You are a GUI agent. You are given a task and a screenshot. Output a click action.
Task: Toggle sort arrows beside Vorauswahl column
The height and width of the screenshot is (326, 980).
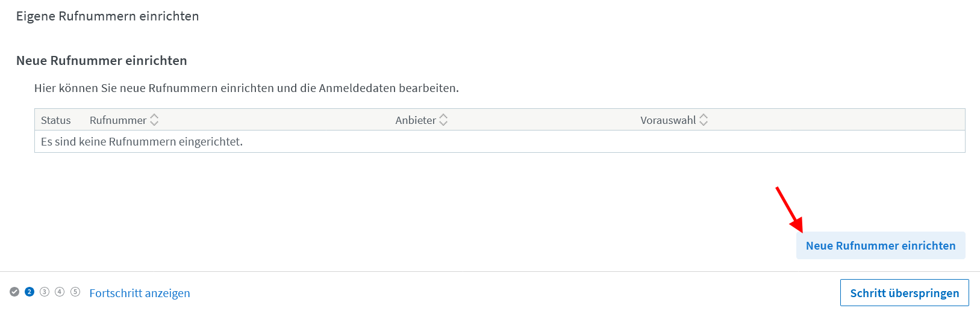click(x=704, y=120)
